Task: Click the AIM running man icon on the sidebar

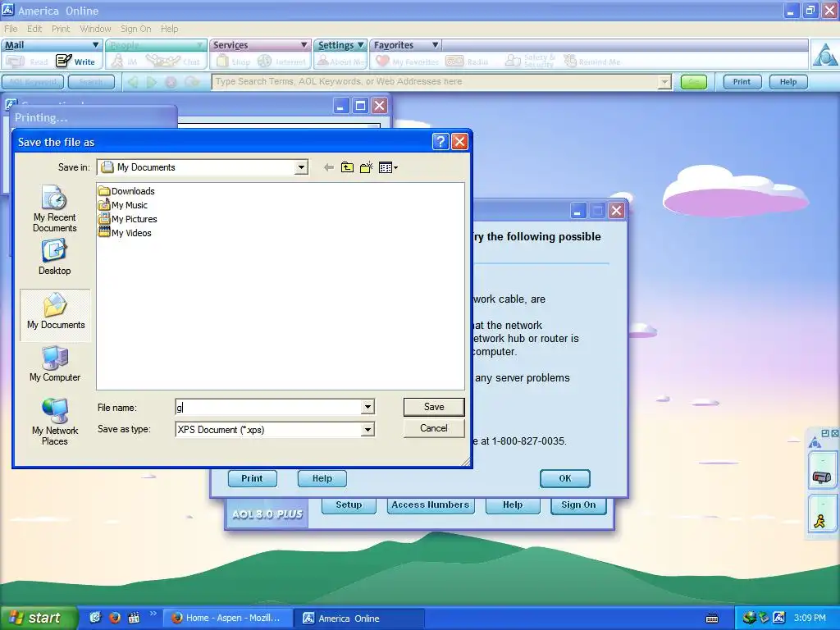Action: coord(820,521)
